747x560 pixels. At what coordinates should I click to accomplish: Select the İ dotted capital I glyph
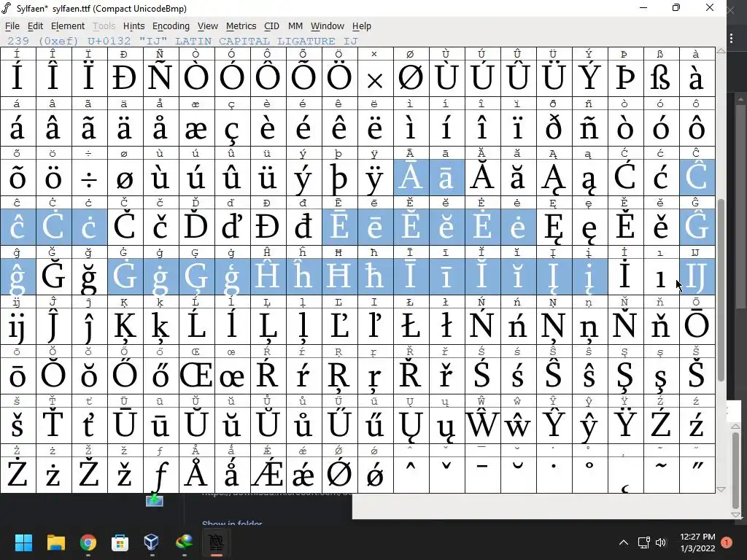tap(625, 276)
